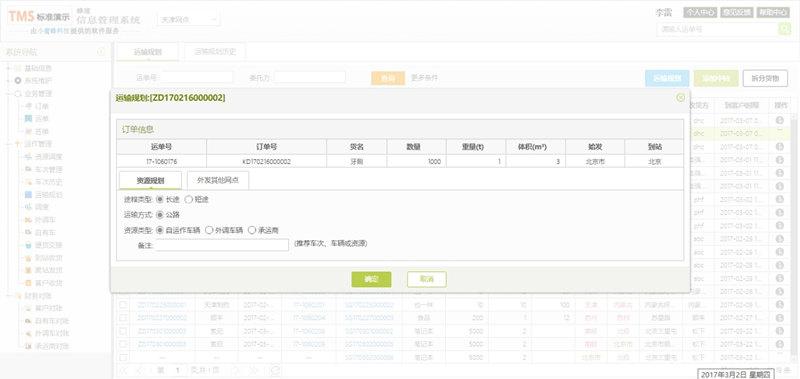This screenshot has height=379, width=800.
Task: Collapse the 系统导航 sidebar panel icon
Action: tap(101, 52)
